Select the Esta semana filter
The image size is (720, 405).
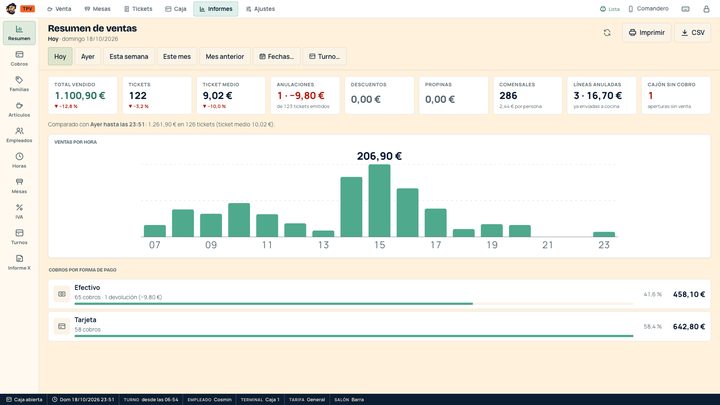[x=129, y=56]
